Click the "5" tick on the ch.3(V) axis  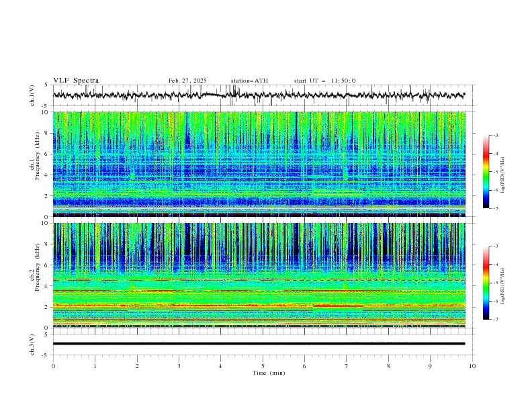(x=46, y=334)
